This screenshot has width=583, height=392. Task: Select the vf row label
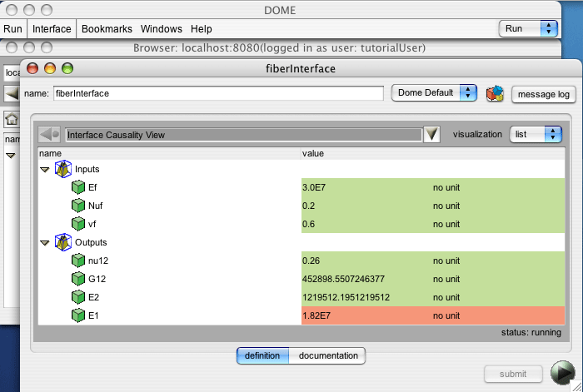pos(92,224)
